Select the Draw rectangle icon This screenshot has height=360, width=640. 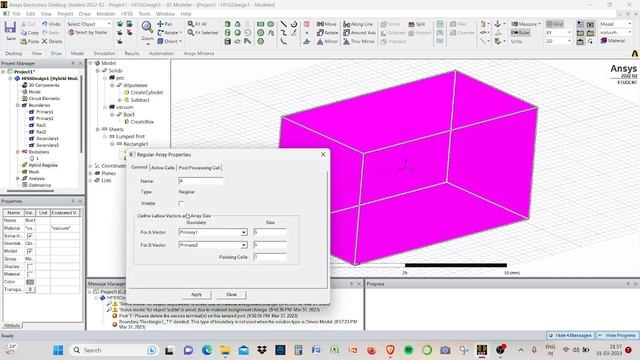pos(260,24)
